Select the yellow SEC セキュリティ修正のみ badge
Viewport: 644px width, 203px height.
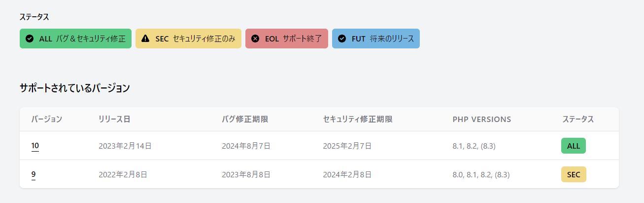point(188,39)
